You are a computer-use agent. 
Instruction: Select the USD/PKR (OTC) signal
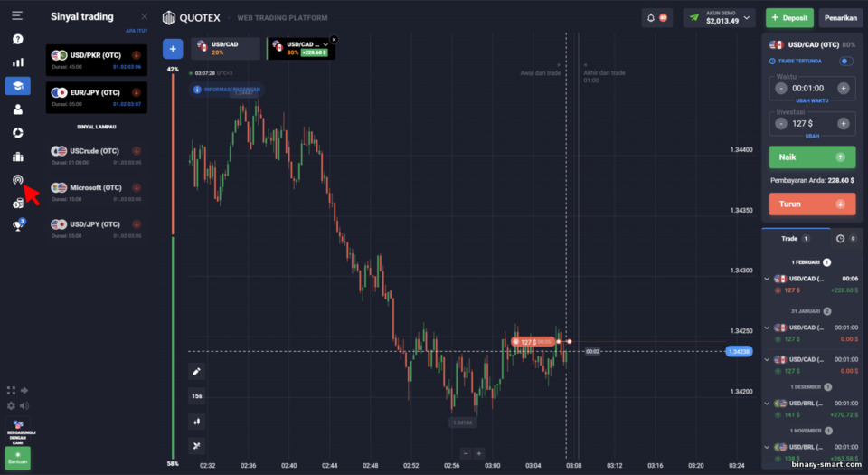point(97,61)
